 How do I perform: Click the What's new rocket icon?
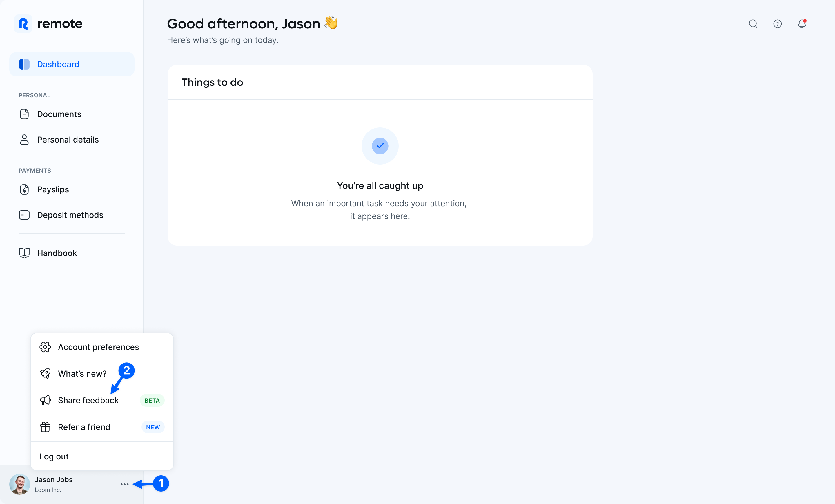[x=45, y=373]
